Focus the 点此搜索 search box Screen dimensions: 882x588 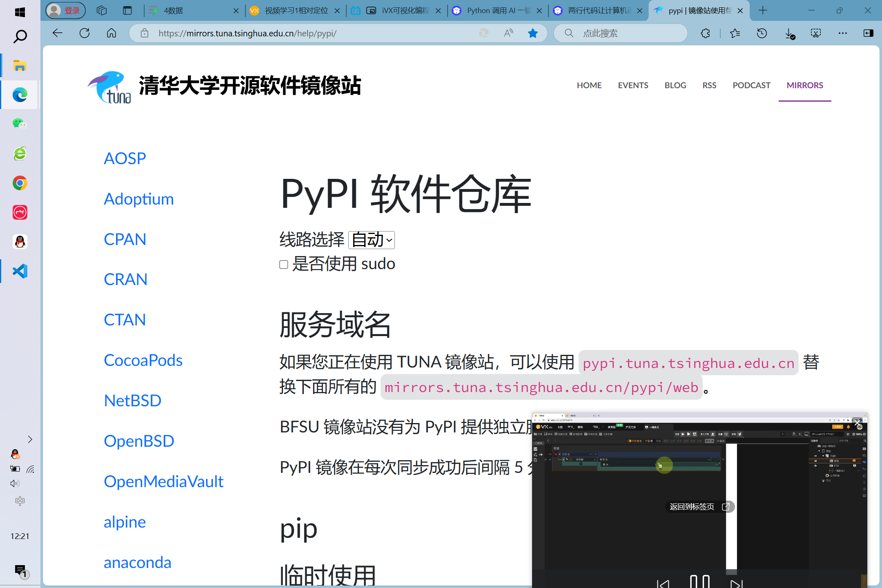(x=621, y=33)
